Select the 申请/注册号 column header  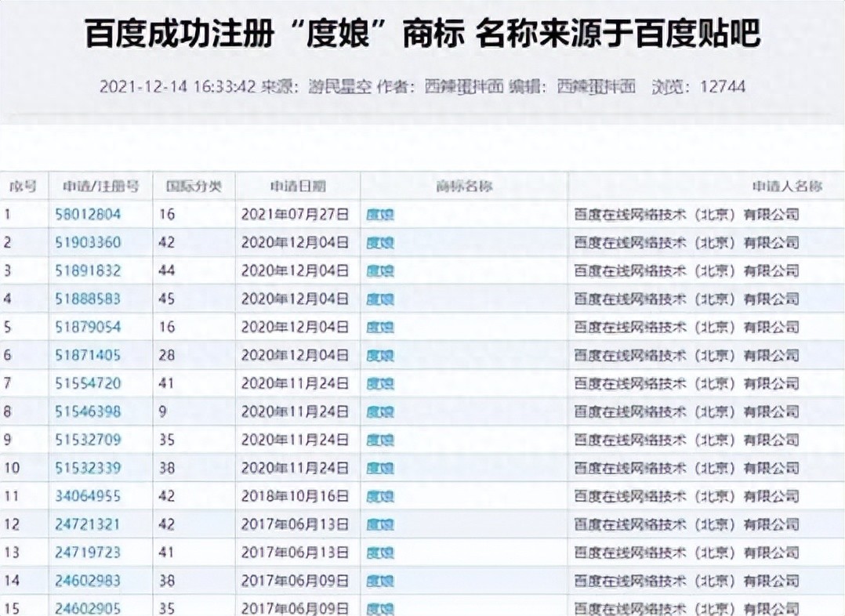(100, 187)
